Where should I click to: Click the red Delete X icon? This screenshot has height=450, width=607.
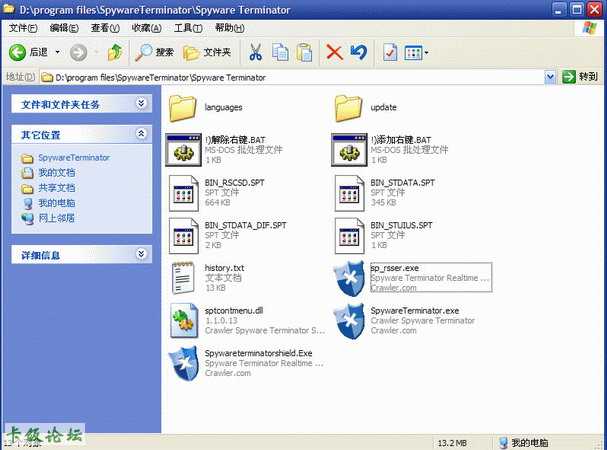pyautogui.click(x=334, y=52)
